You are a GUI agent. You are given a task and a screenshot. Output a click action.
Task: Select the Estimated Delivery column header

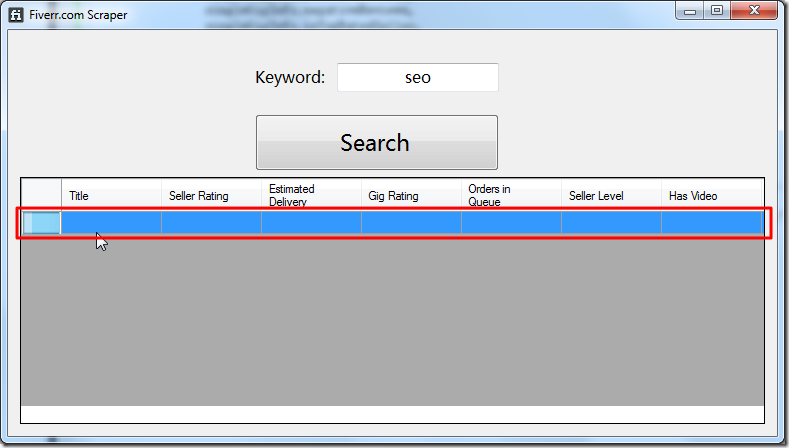point(310,195)
